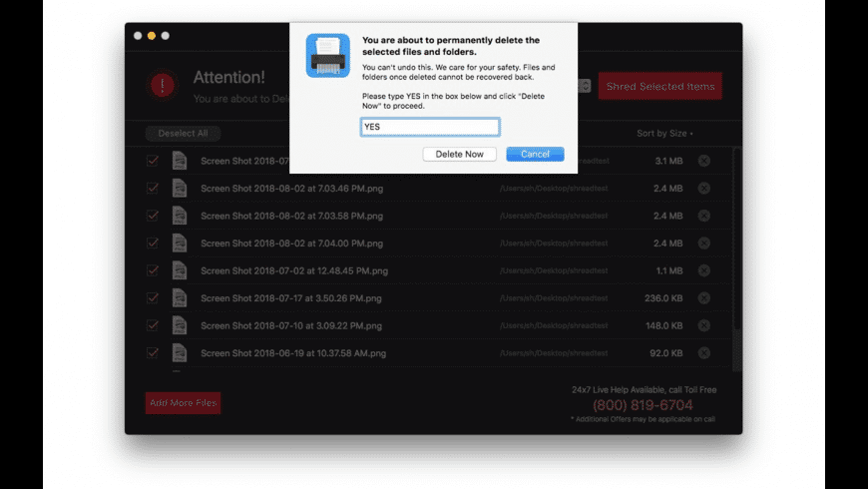Image resolution: width=868 pixels, height=489 pixels.
Task: Click PNG file icon for 12.48.45 PM screenshot
Action: point(180,270)
